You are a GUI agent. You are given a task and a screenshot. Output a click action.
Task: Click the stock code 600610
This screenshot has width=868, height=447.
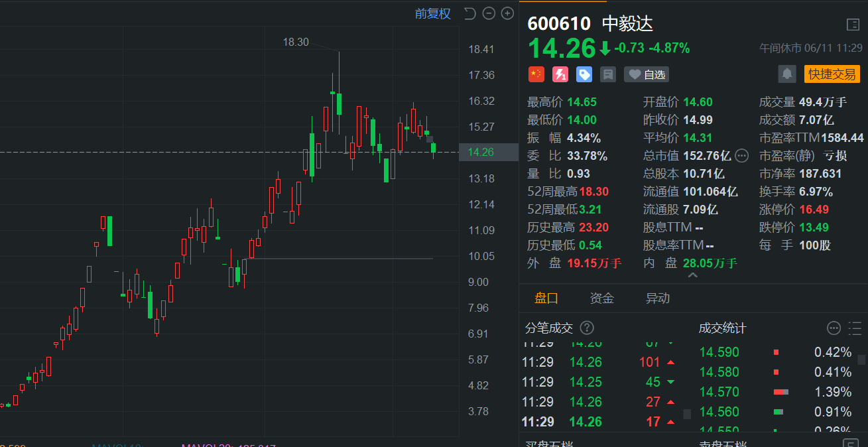coord(559,24)
